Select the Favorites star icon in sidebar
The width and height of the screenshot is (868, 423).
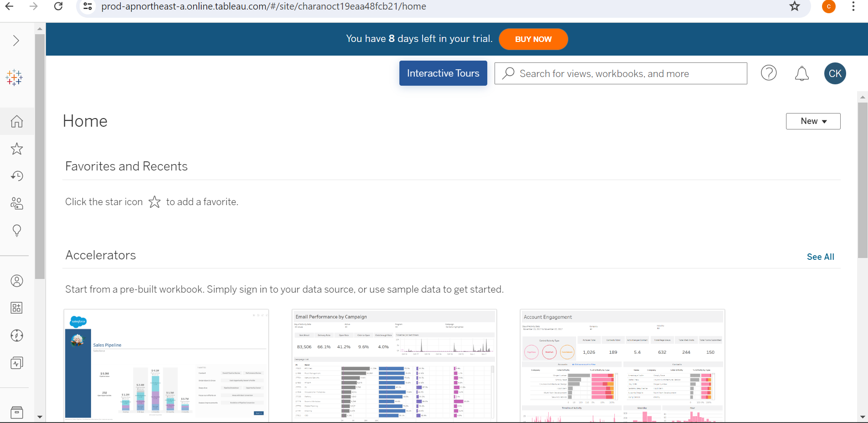[x=16, y=149]
